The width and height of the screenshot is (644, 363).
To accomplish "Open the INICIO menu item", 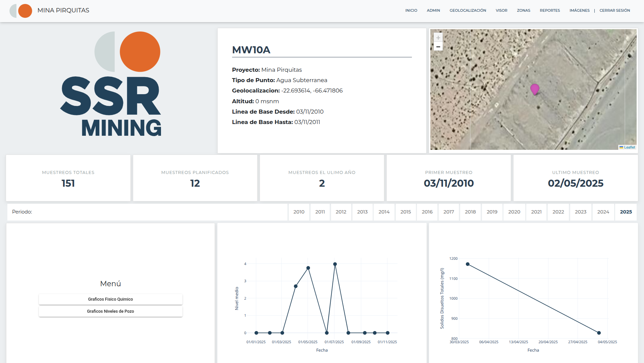I will coord(411,10).
